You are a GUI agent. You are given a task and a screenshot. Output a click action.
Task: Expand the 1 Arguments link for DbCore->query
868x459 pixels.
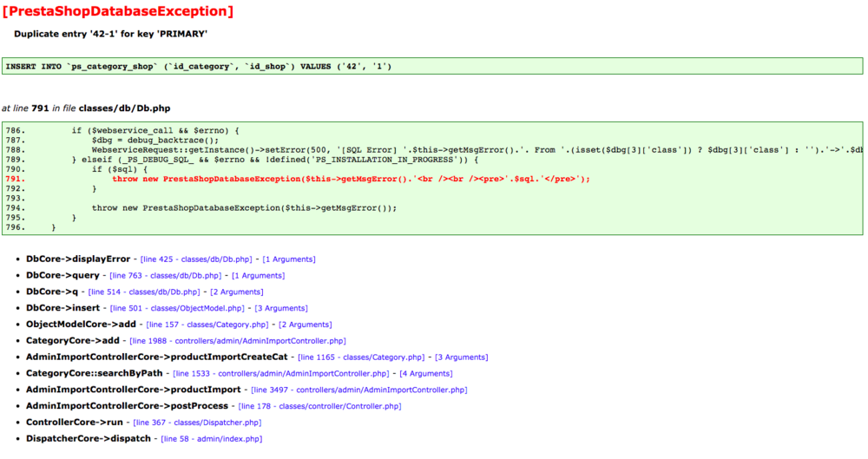click(258, 275)
